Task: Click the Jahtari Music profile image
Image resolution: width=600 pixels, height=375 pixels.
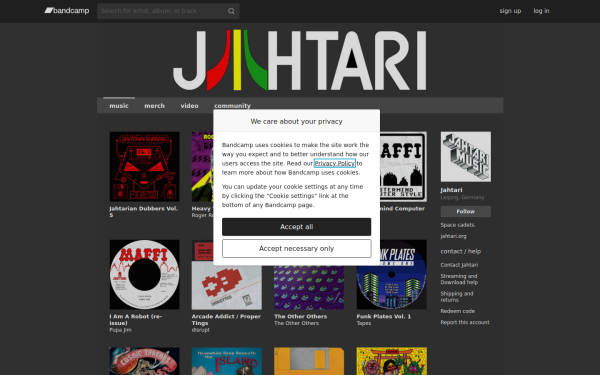Action: coord(466,157)
